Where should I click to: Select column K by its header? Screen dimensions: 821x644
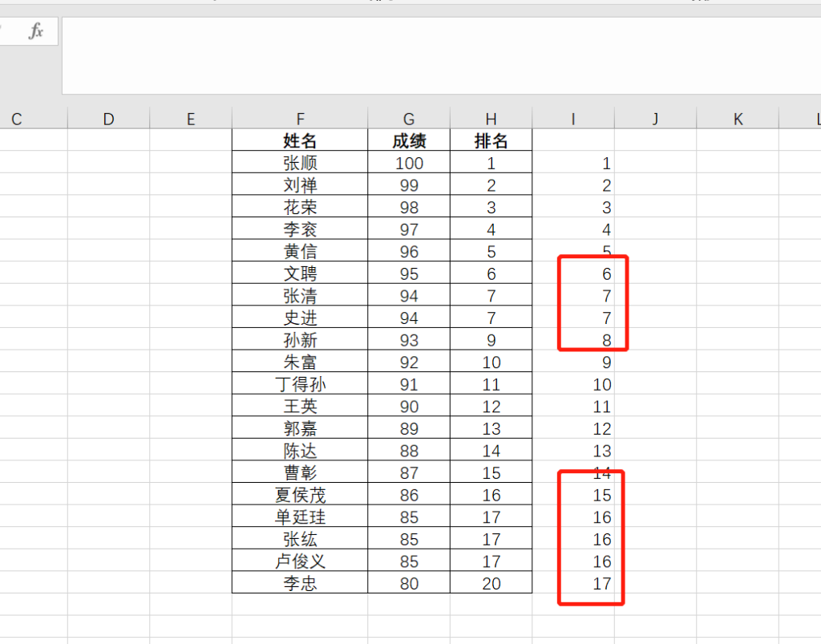point(738,119)
